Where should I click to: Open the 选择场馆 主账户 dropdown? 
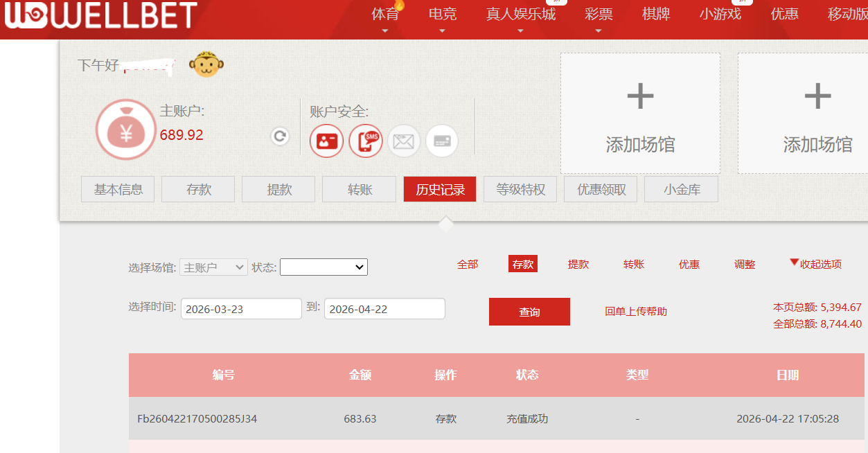click(x=213, y=267)
